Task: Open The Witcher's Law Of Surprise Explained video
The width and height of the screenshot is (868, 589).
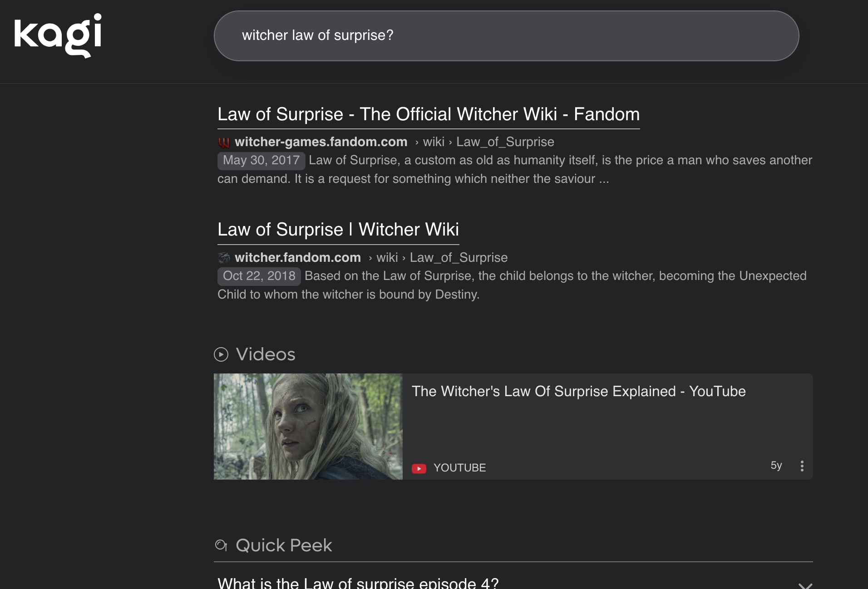Action: (x=578, y=392)
